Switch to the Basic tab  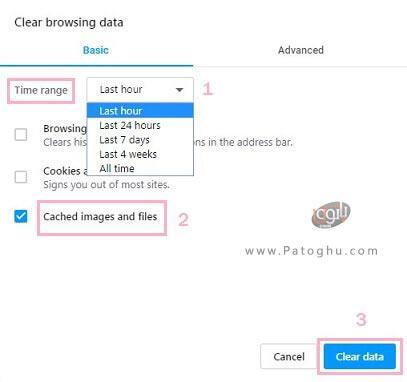[x=96, y=50]
